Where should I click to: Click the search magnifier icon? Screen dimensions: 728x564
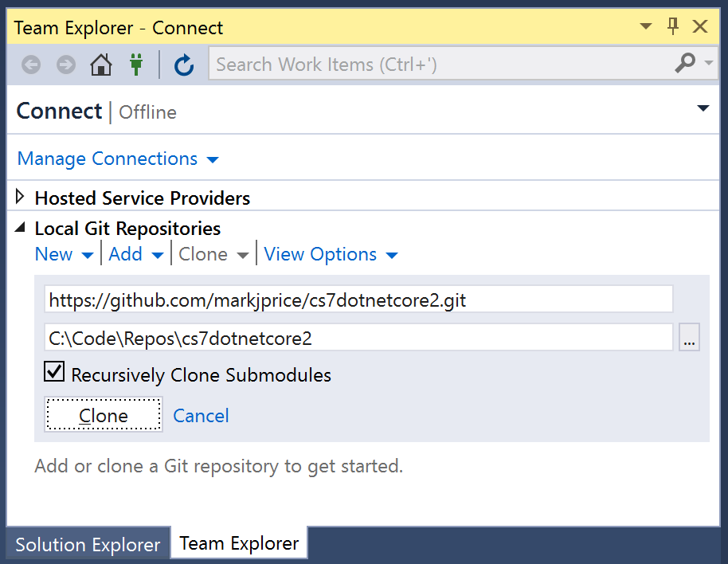coord(685,63)
